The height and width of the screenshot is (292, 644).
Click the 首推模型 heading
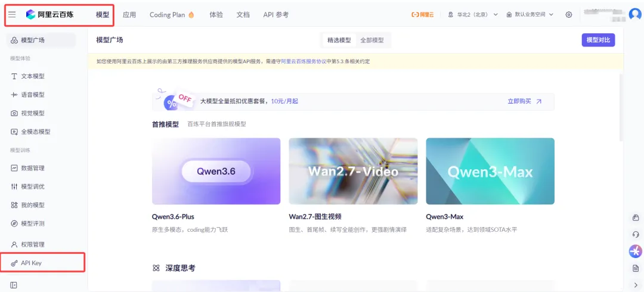(x=166, y=124)
